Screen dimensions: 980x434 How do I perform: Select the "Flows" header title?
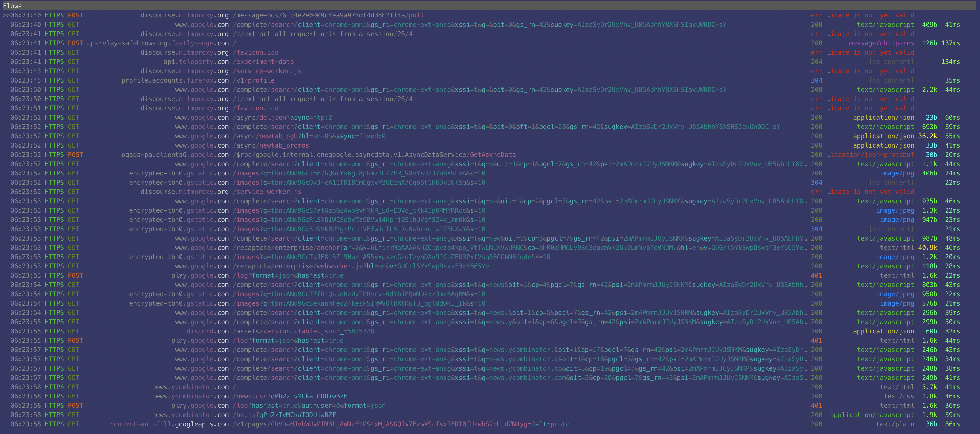[12, 6]
